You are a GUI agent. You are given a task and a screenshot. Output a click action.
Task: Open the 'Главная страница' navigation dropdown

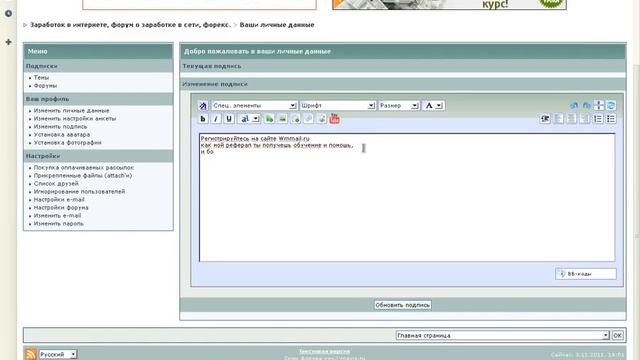(502, 335)
